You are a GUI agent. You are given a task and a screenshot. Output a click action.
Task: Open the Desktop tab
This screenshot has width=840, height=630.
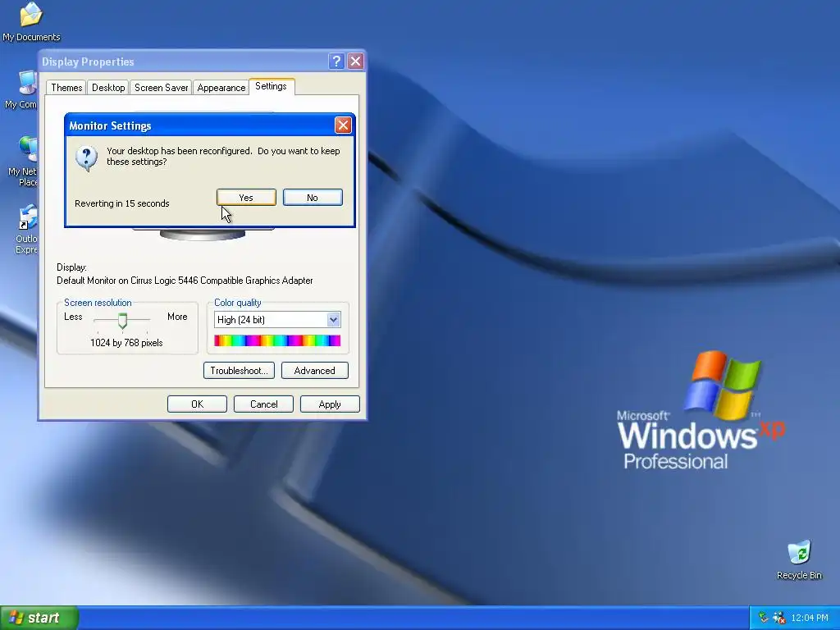coord(108,87)
